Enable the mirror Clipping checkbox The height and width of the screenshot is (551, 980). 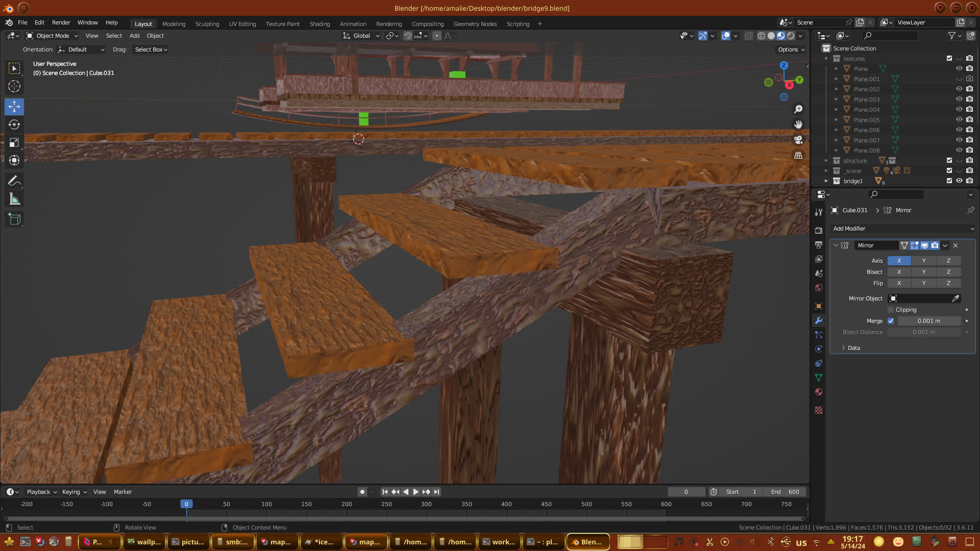(891, 310)
